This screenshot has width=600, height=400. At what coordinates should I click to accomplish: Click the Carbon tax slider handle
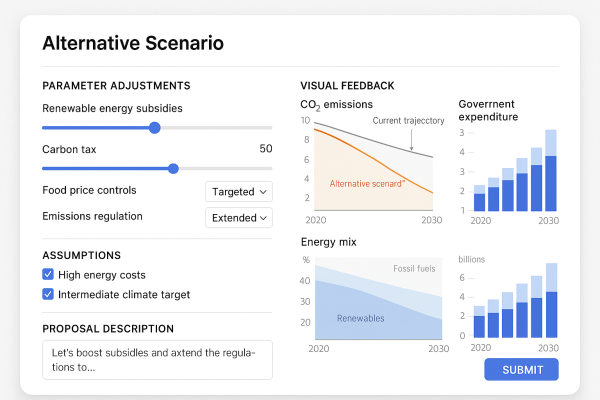(173, 169)
